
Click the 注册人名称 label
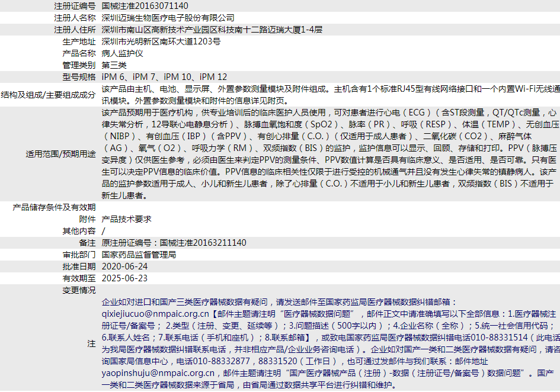(75, 18)
